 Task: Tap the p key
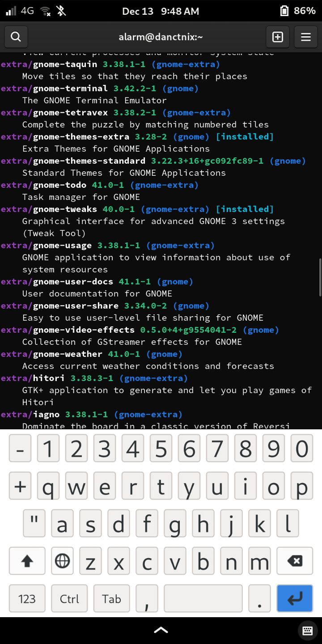pyautogui.click(x=302, y=486)
